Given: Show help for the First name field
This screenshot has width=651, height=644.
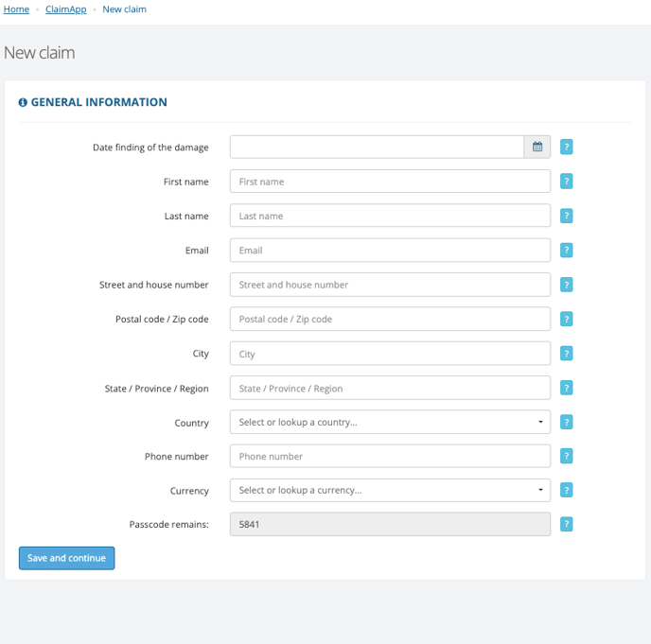Looking at the screenshot, I should (x=566, y=182).
